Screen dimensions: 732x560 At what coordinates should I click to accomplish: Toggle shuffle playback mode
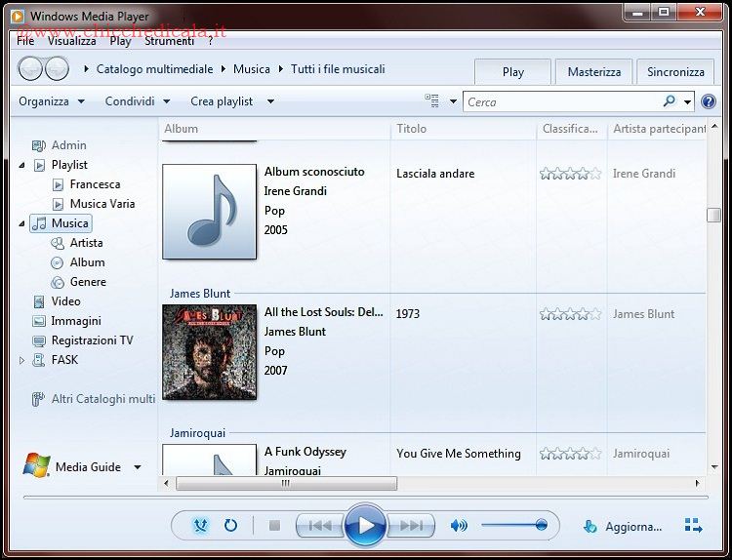(x=201, y=526)
